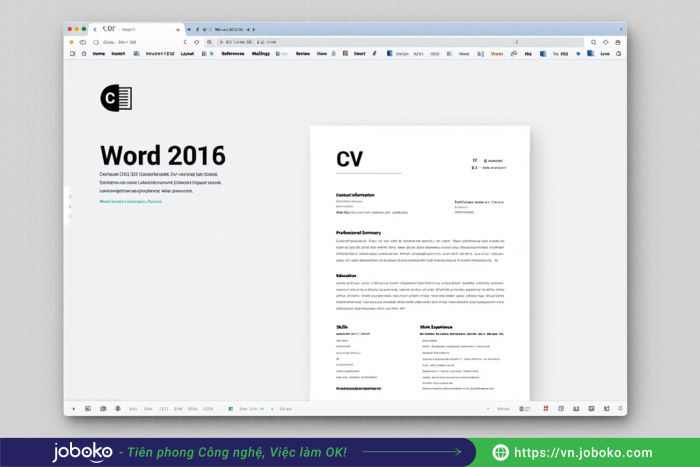Open the https://vn.joboko.com link
This screenshot has height=467, width=700.
(583, 453)
